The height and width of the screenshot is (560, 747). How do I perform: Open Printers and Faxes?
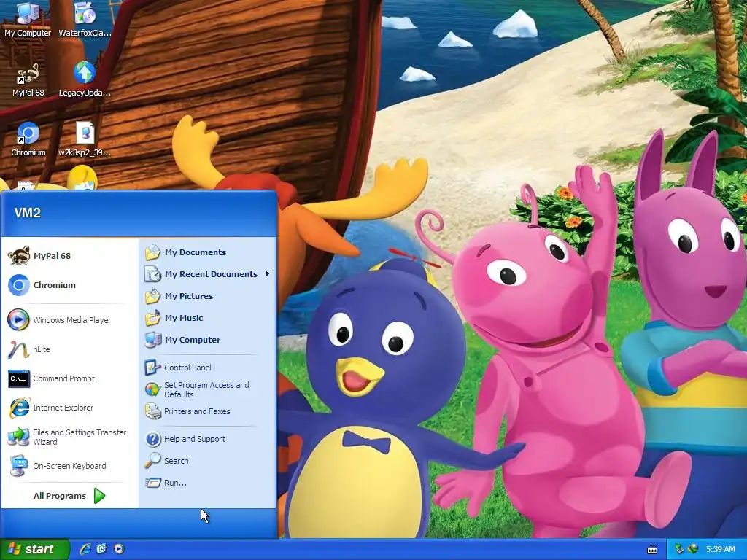(x=207, y=411)
